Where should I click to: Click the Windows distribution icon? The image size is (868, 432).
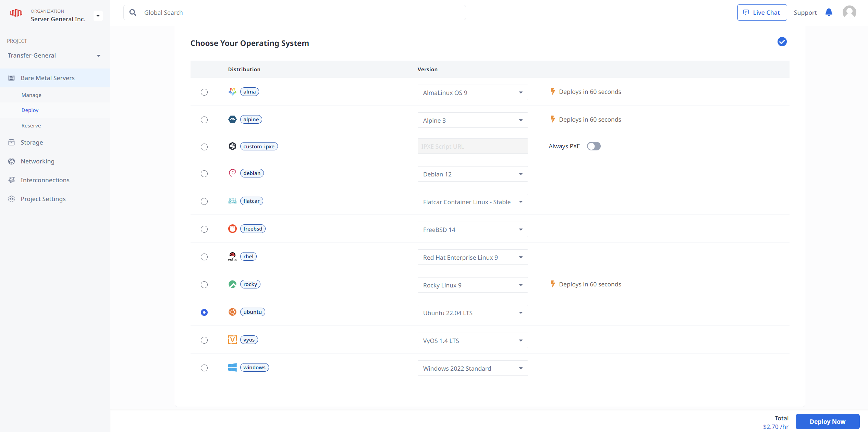(232, 367)
